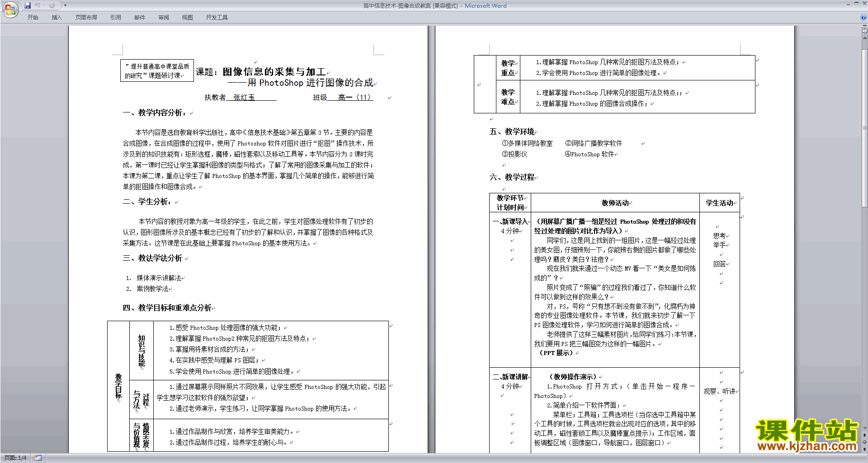Click the title 课题：图像信息的采集与加工

click(261, 72)
